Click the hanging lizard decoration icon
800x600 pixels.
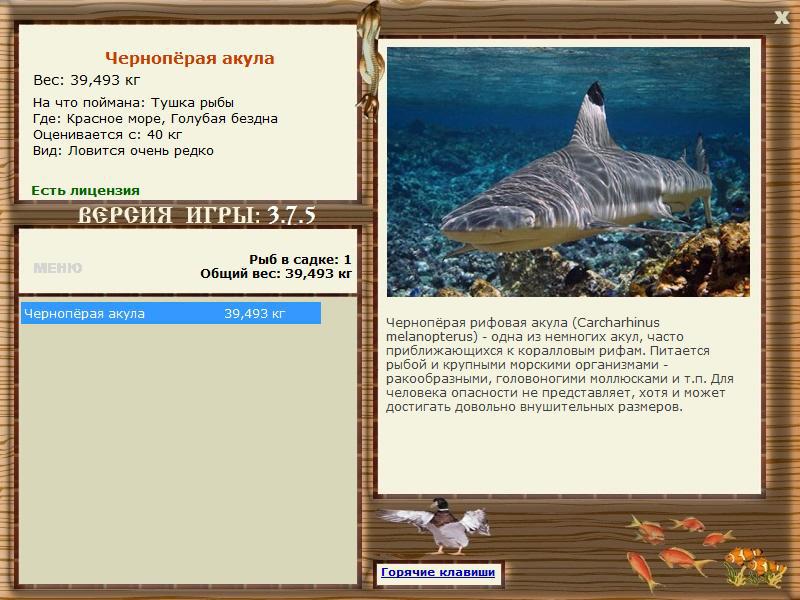pyautogui.click(x=370, y=59)
